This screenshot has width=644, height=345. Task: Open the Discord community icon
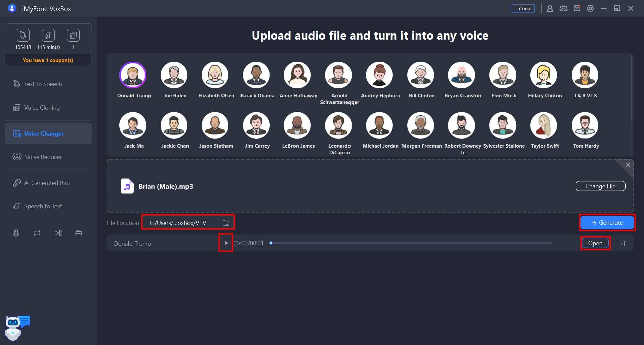pyautogui.click(x=563, y=8)
